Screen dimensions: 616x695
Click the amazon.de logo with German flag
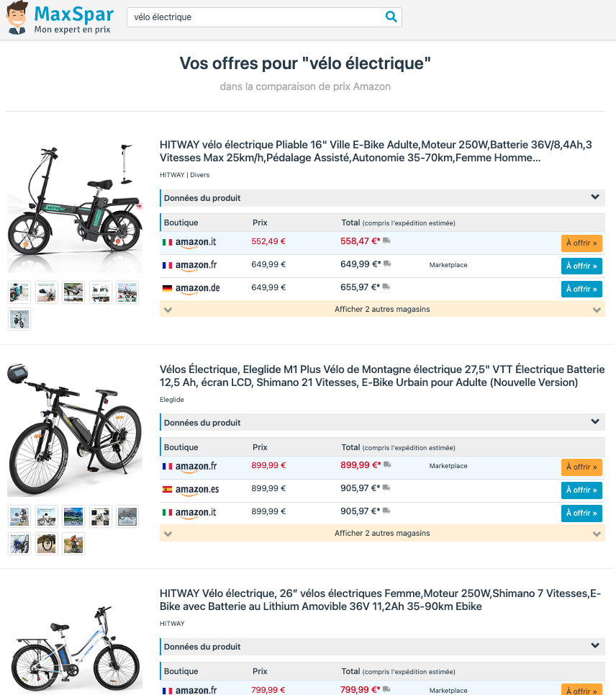tap(191, 288)
